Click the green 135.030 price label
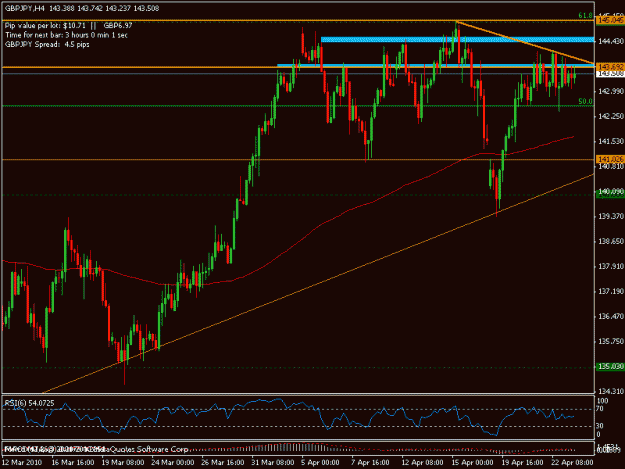625x469 pixels. 610,366
